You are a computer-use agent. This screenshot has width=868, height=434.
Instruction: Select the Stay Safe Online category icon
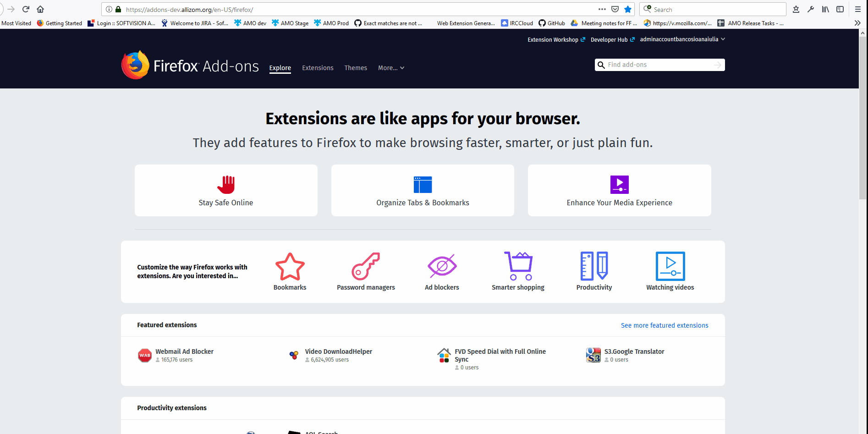coord(226,184)
